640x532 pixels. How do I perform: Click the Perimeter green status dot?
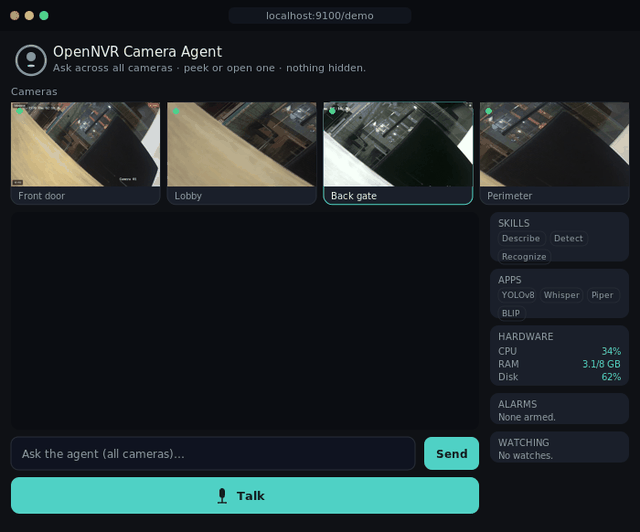point(489,111)
